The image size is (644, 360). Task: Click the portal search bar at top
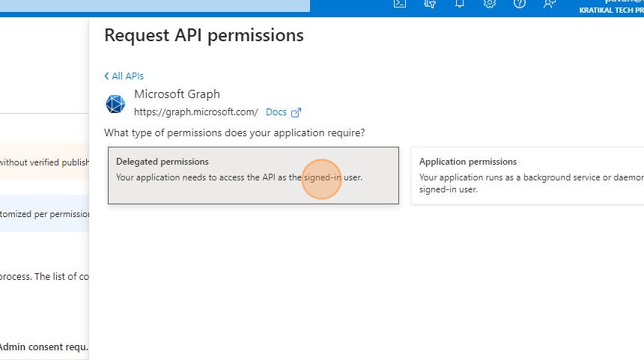(x=155, y=6)
